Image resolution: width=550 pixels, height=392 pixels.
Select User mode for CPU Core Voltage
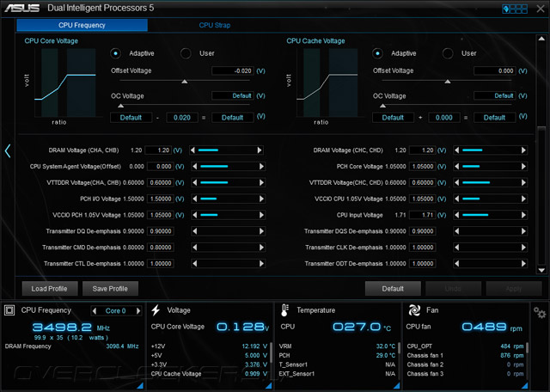coord(186,53)
